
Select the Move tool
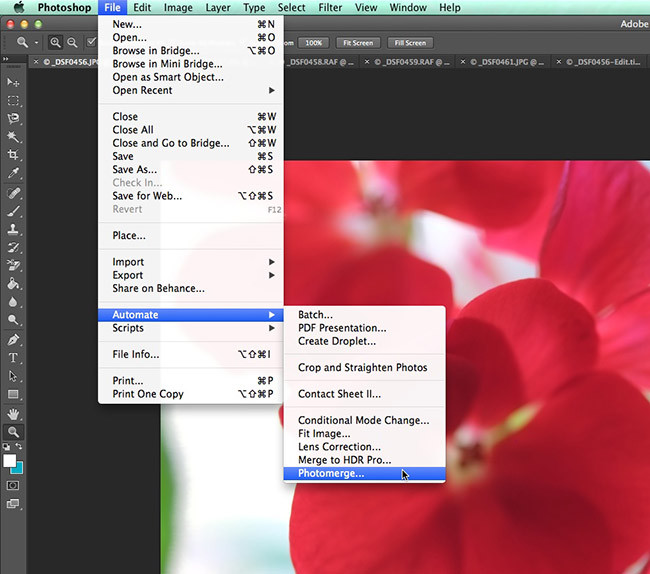click(x=14, y=82)
